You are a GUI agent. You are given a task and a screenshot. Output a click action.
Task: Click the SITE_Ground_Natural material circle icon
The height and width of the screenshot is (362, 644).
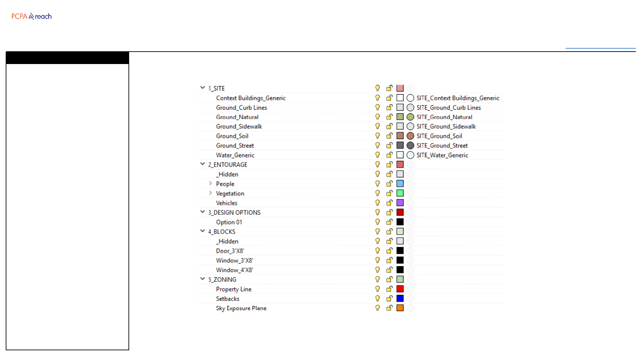410,117
